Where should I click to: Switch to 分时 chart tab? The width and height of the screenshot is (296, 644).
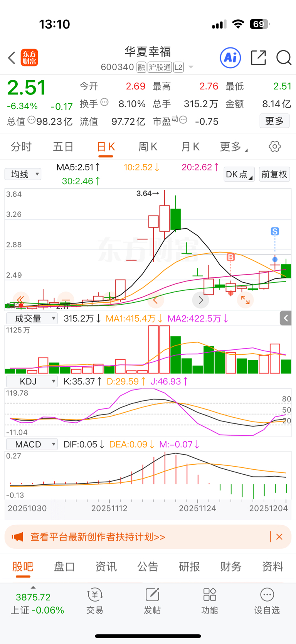coord(21,147)
